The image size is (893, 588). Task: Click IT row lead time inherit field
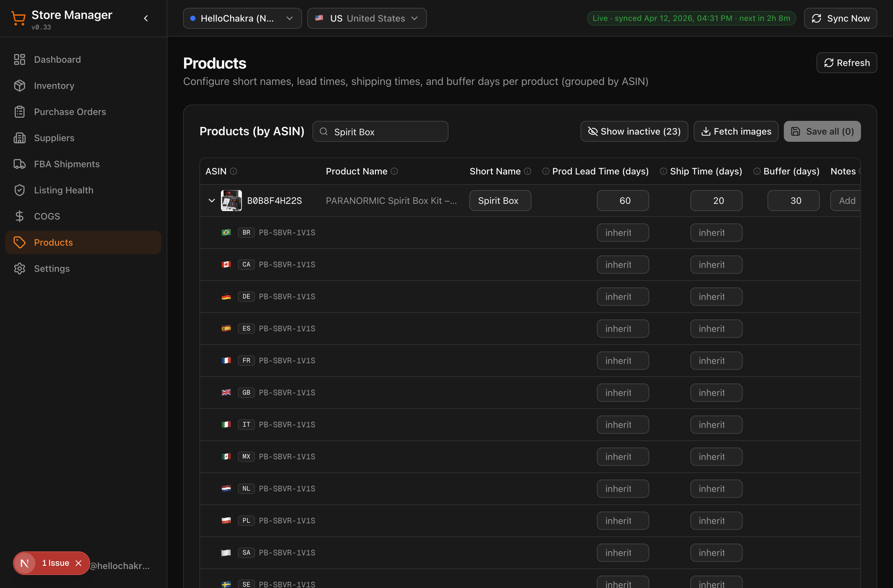[623, 424]
